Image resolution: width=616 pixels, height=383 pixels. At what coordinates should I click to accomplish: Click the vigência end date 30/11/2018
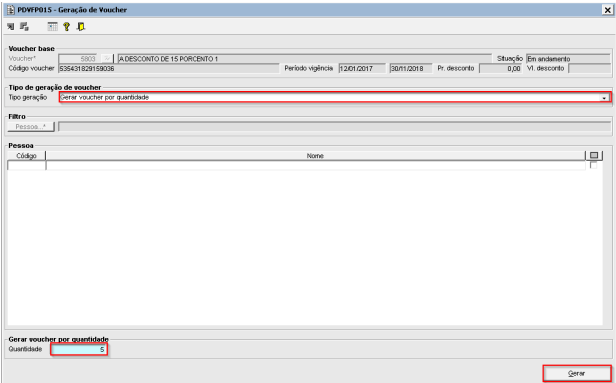tap(411, 68)
